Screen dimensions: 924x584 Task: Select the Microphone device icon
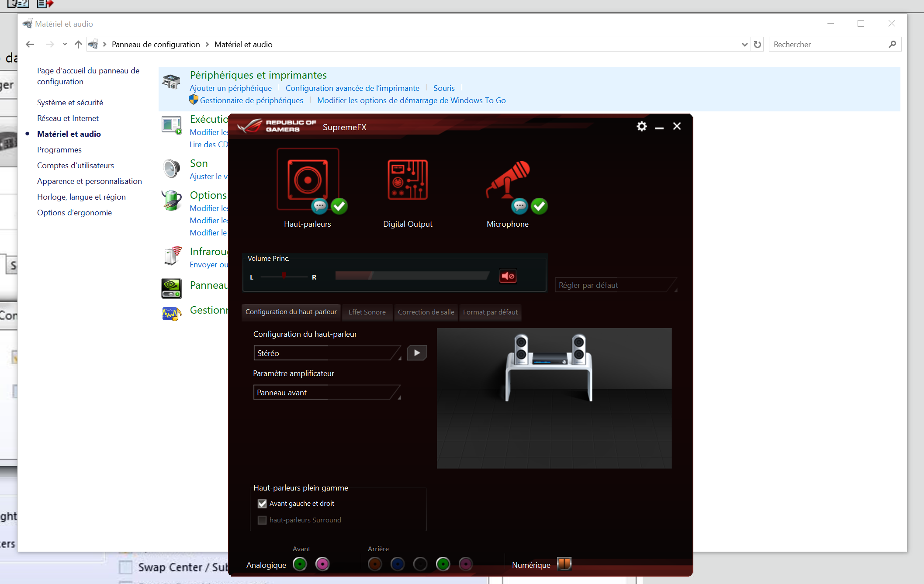pyautogui.click(x=508, y=180)
